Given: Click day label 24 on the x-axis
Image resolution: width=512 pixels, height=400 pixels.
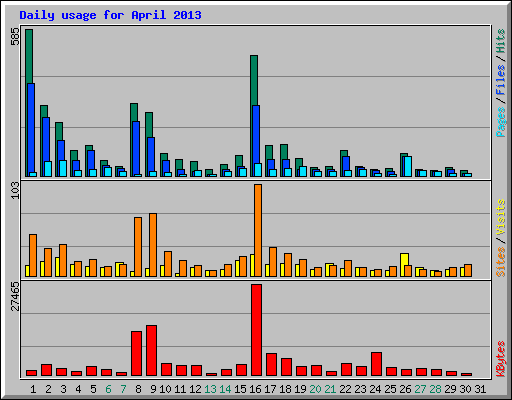Looking at the screenshot, I should pos(375,389).
